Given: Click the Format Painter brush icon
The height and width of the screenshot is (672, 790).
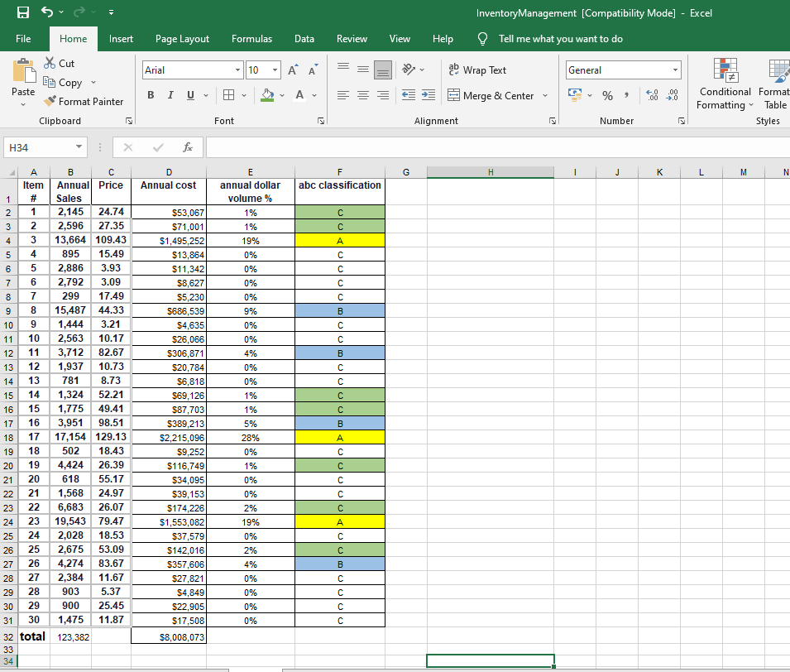Looking at the screenshot, I should tap(50, 101).
